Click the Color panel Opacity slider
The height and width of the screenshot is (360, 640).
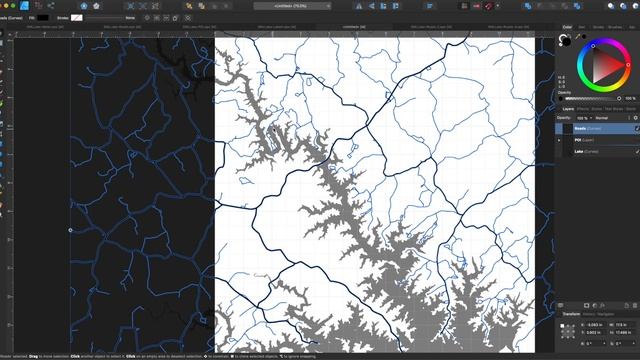point(592,98)
